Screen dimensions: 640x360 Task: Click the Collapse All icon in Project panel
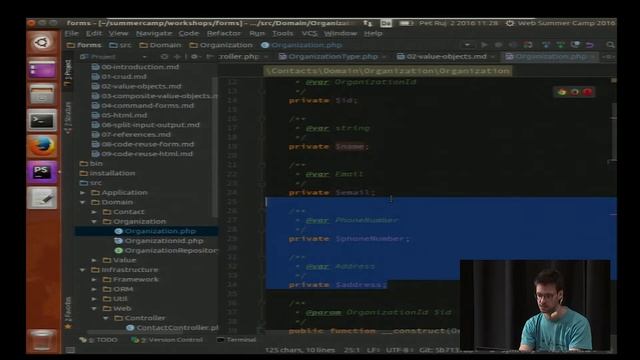pos(177,57)
